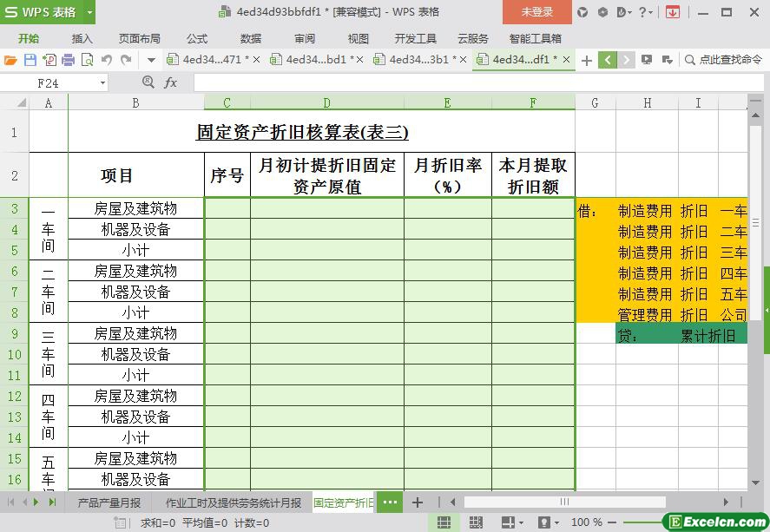
Task: Add a new sheet with plus icon
Action: click(x=418, y=502)
